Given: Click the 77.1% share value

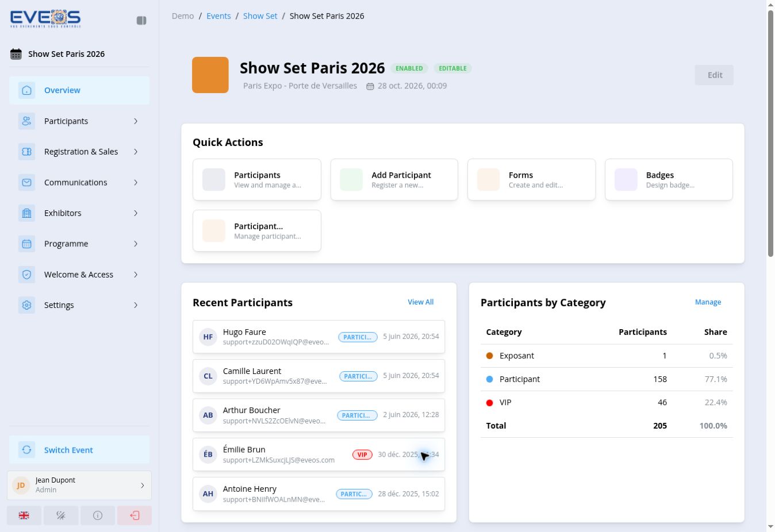Looking at the screenshot, I should point(716,379).
